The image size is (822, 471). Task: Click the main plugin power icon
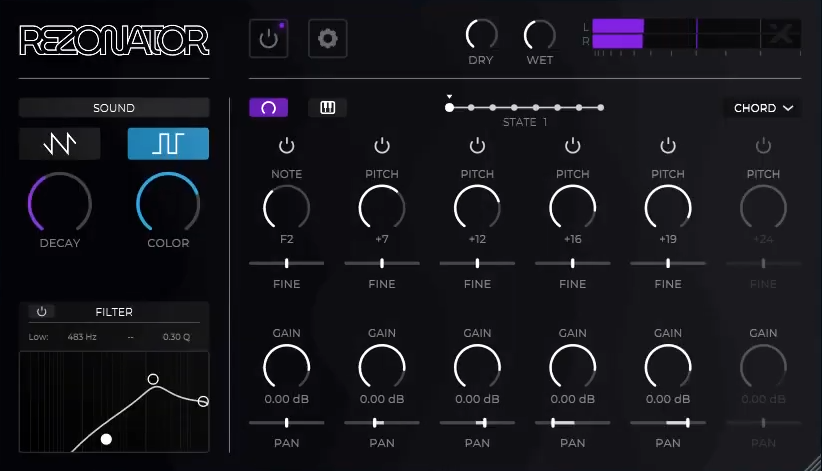pos(268,39)
